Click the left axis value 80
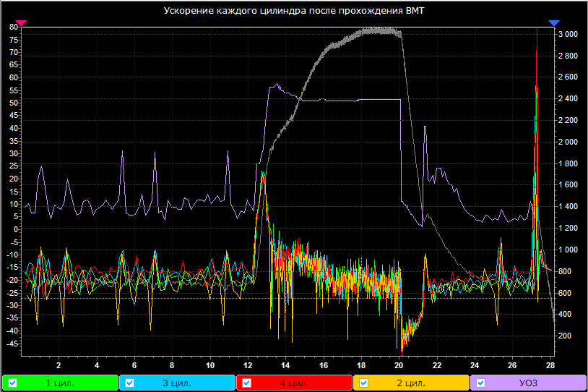Screen dimensions: 588x392 (x=14, y=27)
